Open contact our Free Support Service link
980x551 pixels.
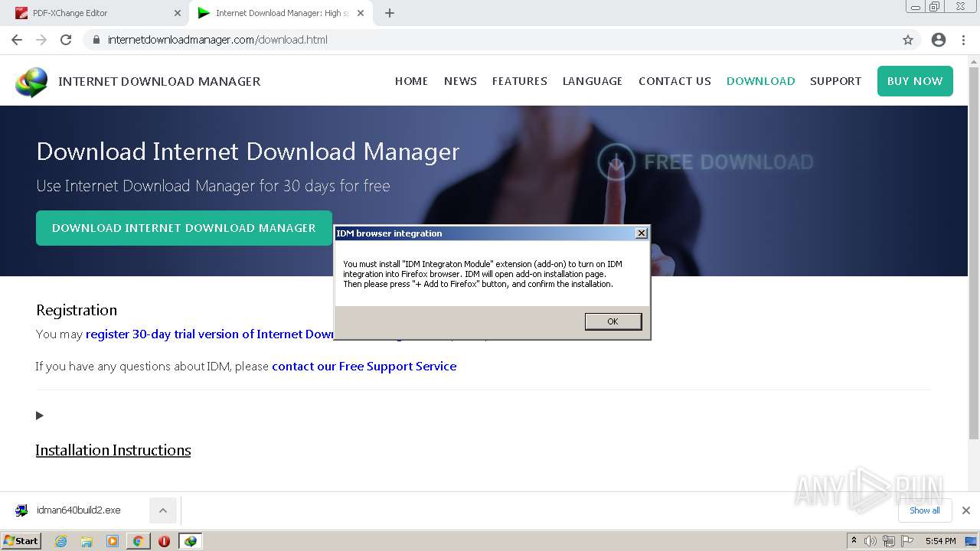(x=364, y=367)
